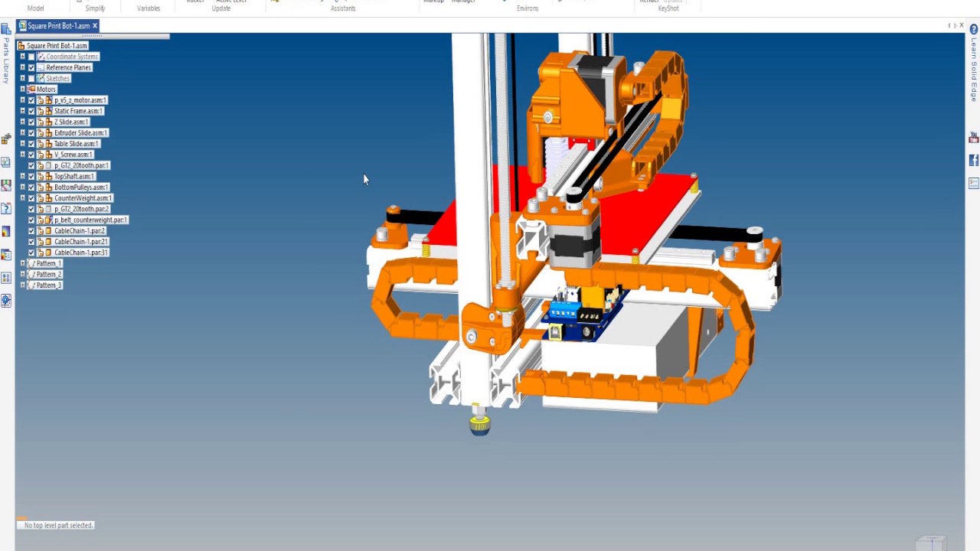Click the question-mark page icon on left sidebar

6,208
